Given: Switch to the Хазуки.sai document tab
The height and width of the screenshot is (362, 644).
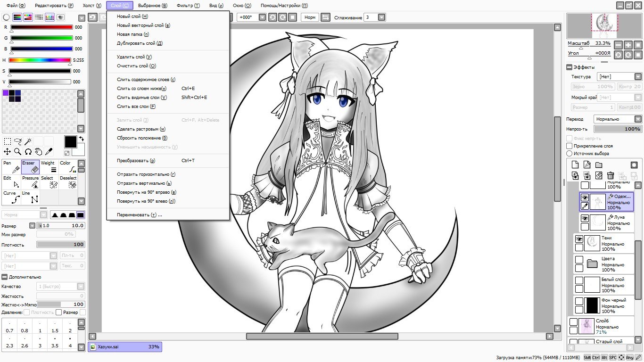Looking at the screenshot, I should coord(125,347).
